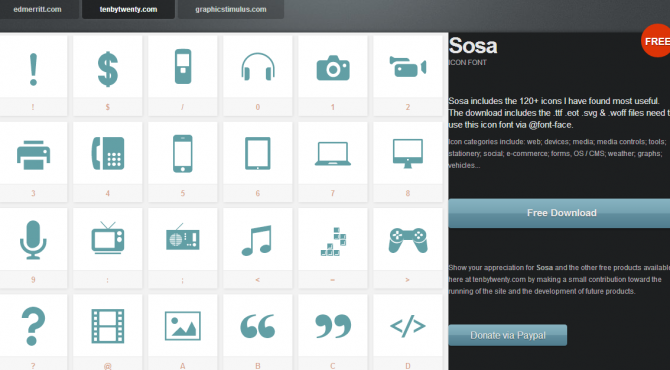670x370 pixels.
Task: Select the tablet icon
Action: pyautogui.click(x=258, y=153)
